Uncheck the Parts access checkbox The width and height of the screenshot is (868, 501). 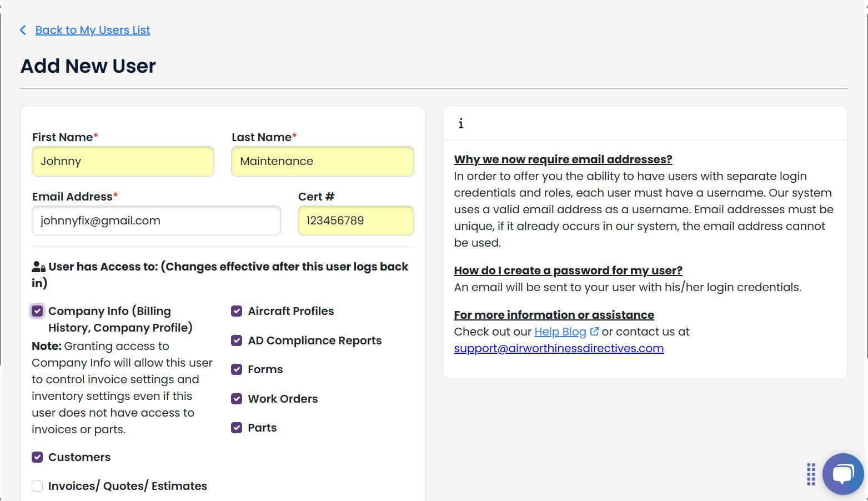pos(237,428)
